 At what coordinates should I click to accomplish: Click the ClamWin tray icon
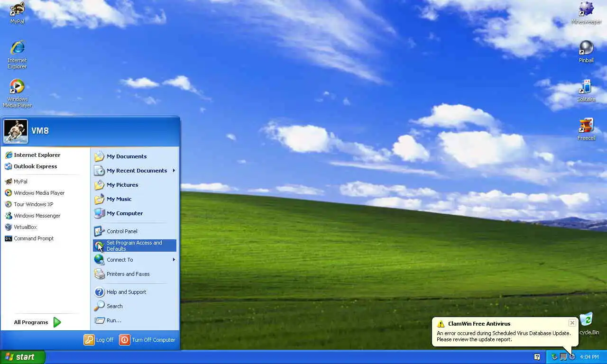[x=572, y=357]
